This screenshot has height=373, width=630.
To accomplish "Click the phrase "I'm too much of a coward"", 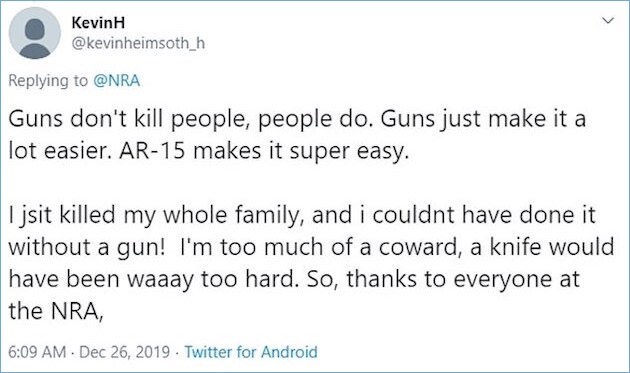I will click(321, 247).
